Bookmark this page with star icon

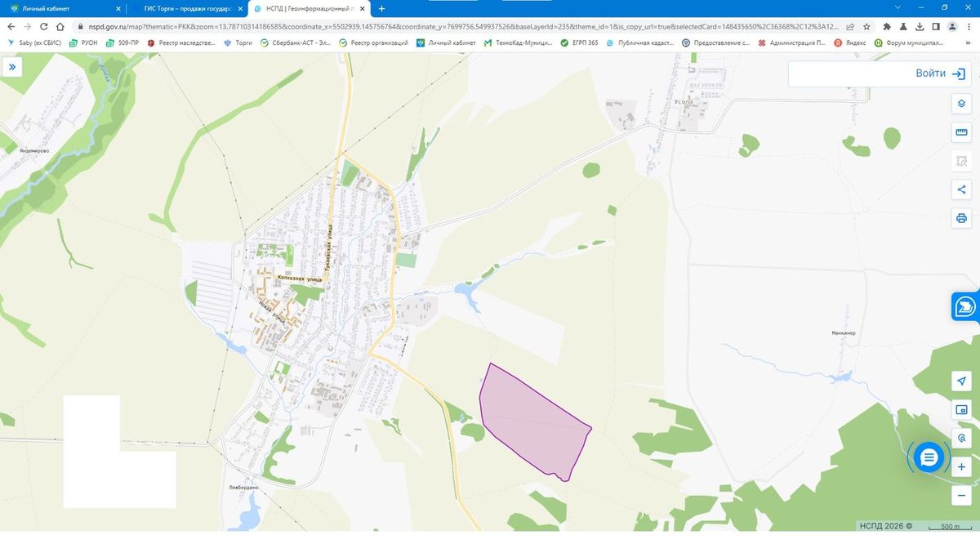coord(866,26)
